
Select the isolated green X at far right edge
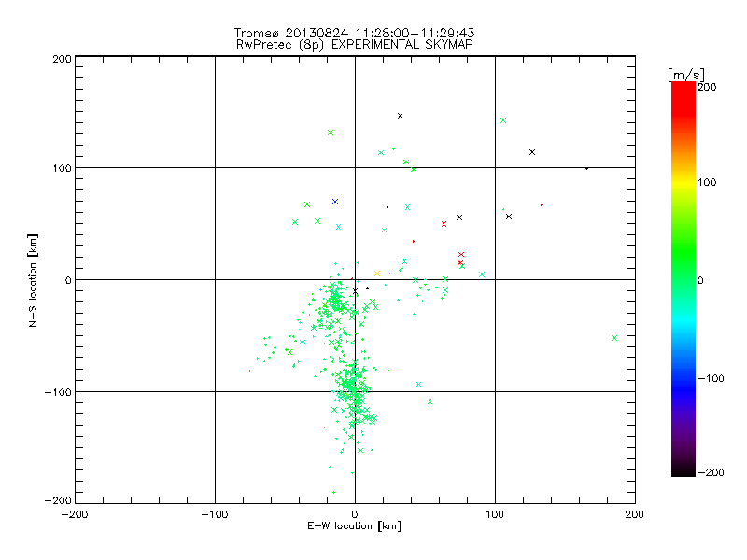pyautogui.click(x=614, y=338)
